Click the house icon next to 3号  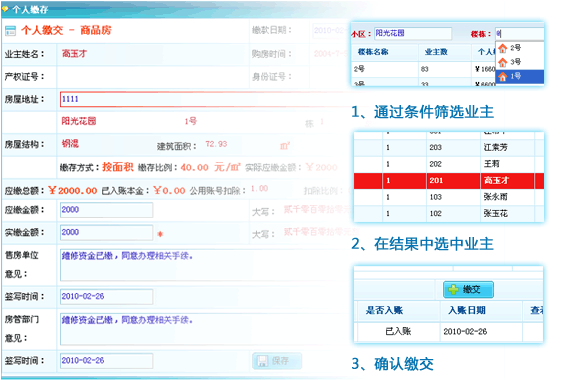(503, 62)
